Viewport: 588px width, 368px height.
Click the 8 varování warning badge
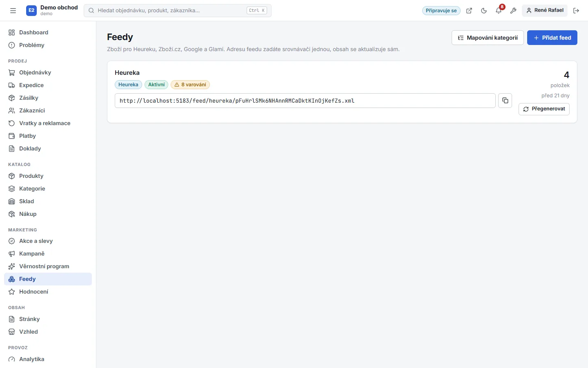pos(190,85)
